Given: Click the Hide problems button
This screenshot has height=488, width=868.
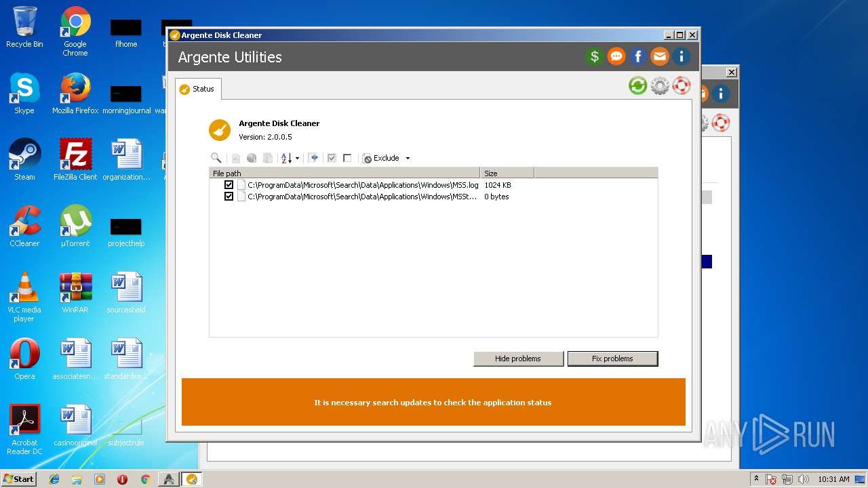Looking at the screenshot, I should pos(518,359).
